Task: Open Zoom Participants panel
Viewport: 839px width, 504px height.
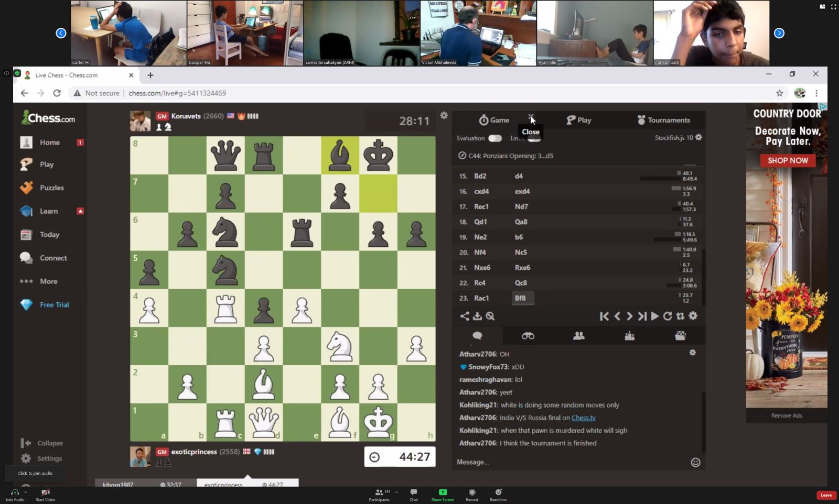Action: point(379,495)
